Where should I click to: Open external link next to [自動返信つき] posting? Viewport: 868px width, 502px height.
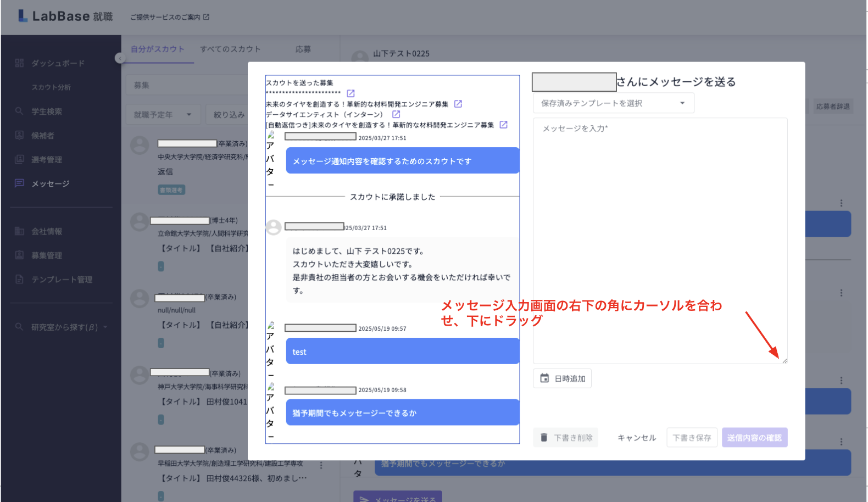coord(503,125)
